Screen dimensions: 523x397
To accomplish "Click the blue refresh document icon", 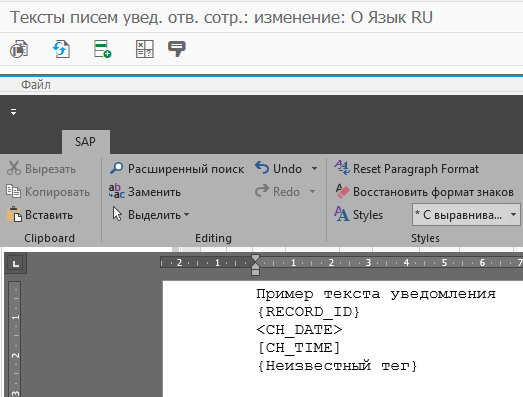I will [x=61, y=49].
